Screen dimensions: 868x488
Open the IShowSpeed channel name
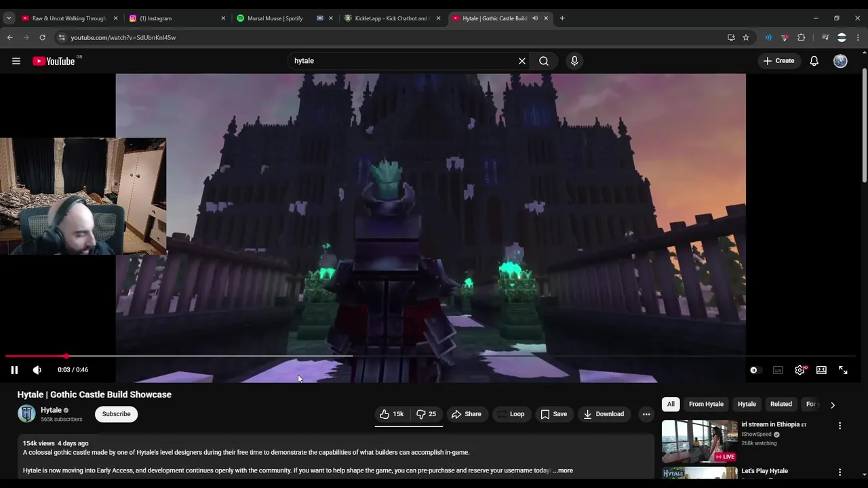click(756, 434)
